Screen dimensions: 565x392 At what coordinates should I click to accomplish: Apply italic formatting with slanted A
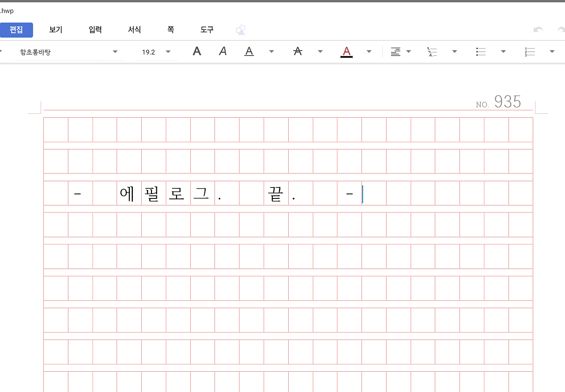tap(223, 52)
